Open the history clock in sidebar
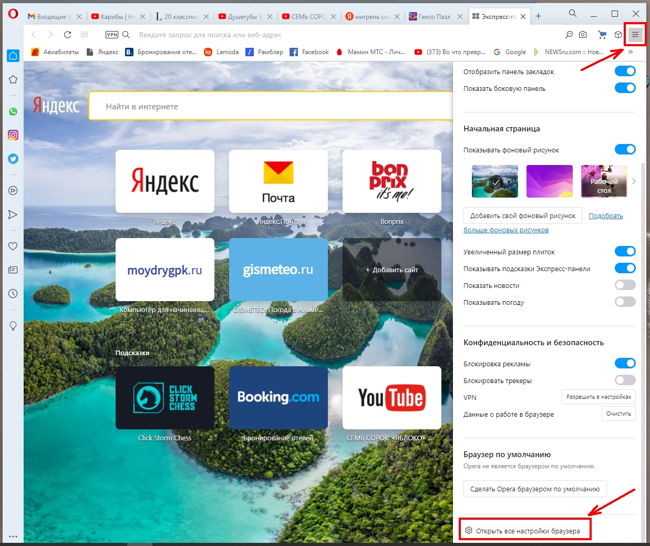650x546 pixels. tap(13, 294)
